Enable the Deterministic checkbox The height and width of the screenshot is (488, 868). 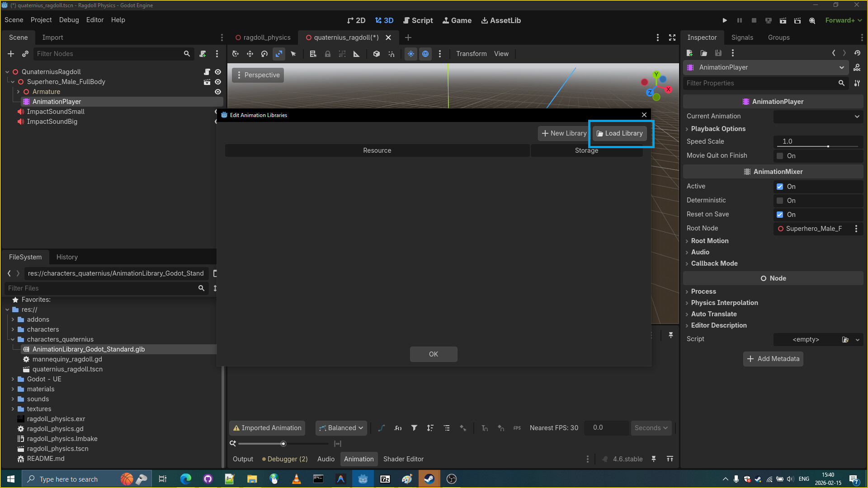tap(780, 201)
